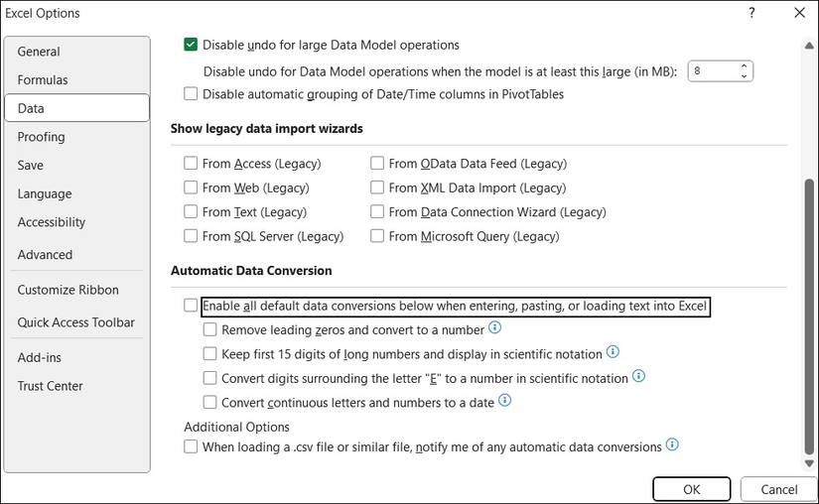The width and height of the screenshot is (819, 504).
Task: Decrease Data Model size spinner value
Action: 744,75
